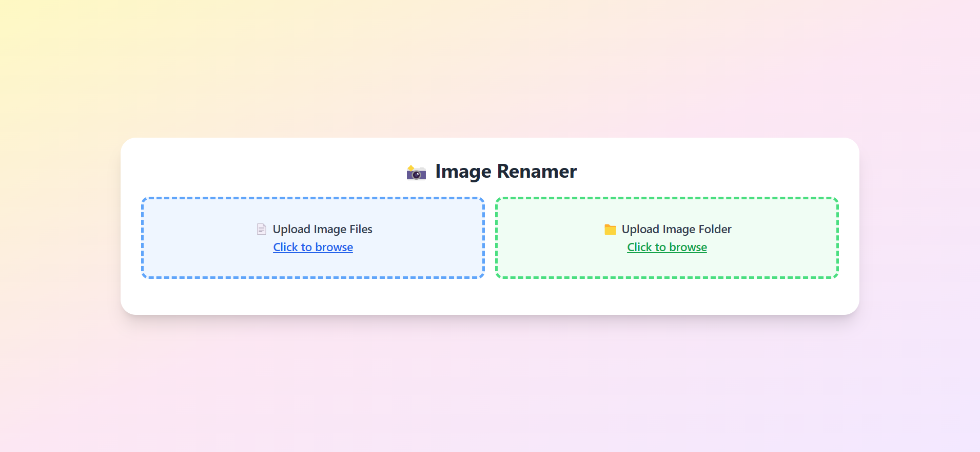
Task: Open the blue Click to browse link
Action: (x=312, y=247)
